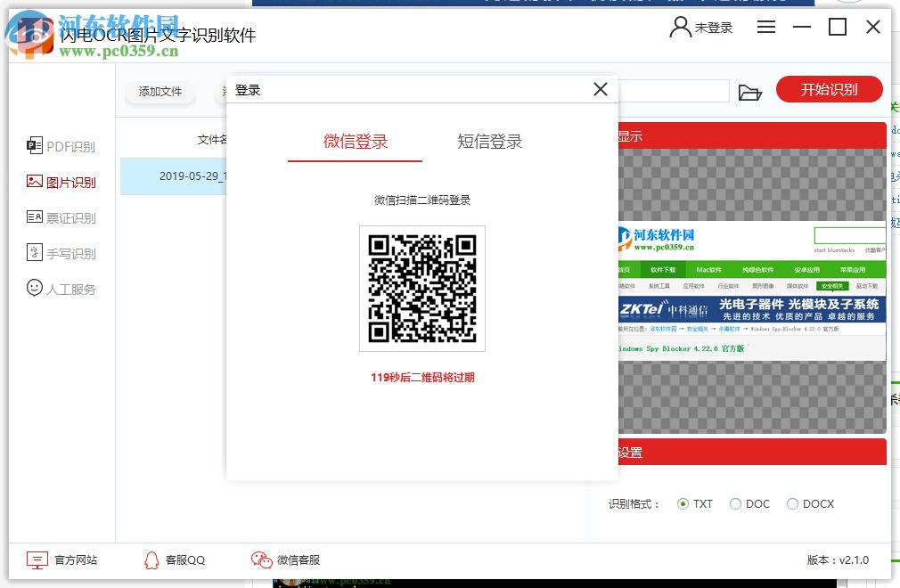Switch to the 短信登录 tab
This screenshot has height=588, width=900.
(x=488, y=142)
